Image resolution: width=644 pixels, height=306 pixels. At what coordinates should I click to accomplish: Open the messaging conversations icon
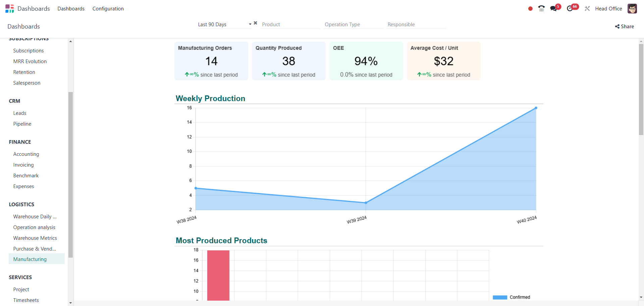pos(553,8)
